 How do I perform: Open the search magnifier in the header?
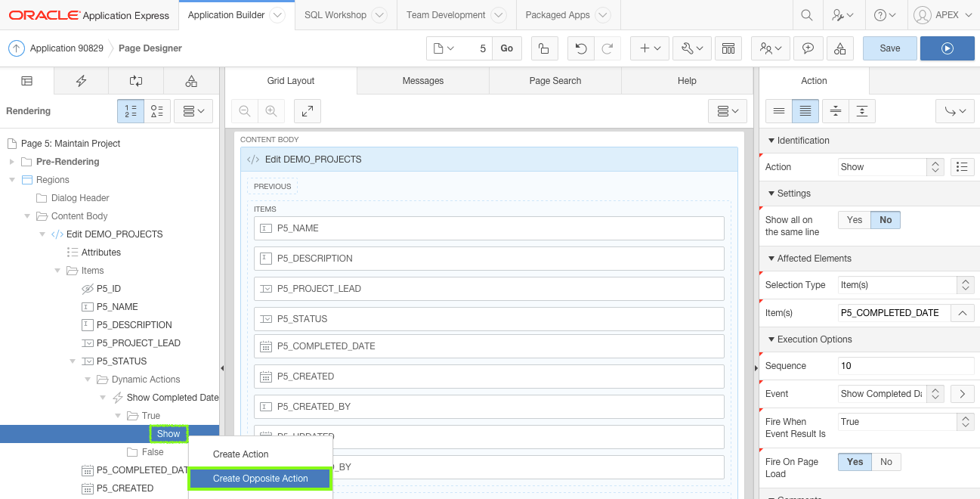click(x=807, y=15)
